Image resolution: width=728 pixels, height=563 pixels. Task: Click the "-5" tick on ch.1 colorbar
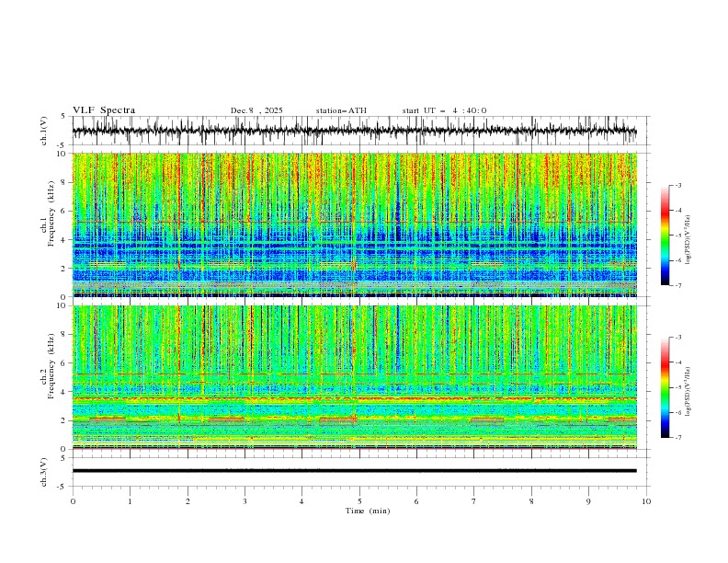pyautogui.click(x=678, y=236)
